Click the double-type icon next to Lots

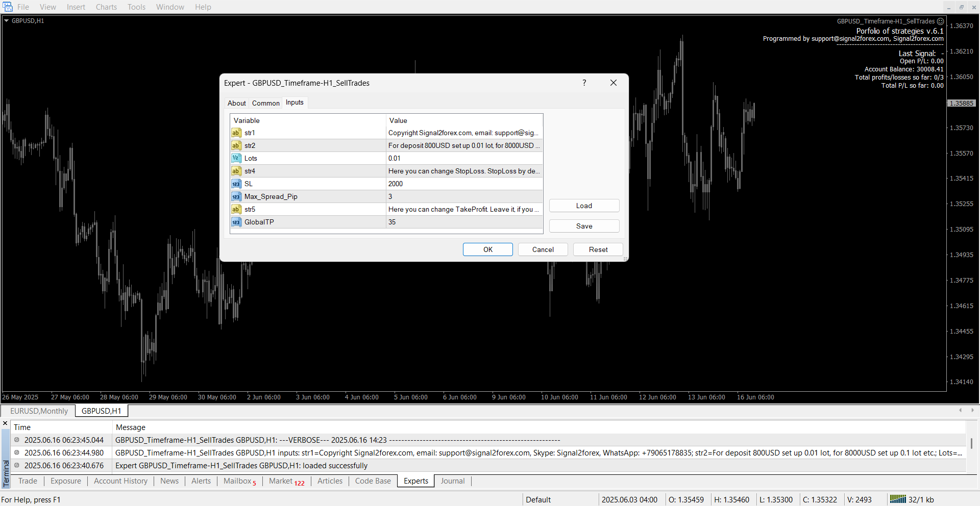[236, 158]
